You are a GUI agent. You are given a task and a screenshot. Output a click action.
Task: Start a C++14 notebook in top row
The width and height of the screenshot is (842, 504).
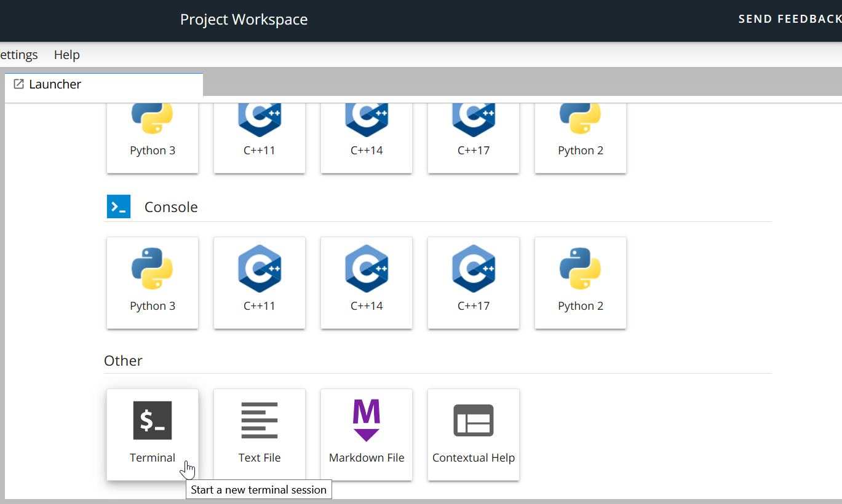[x=367, y=138]
